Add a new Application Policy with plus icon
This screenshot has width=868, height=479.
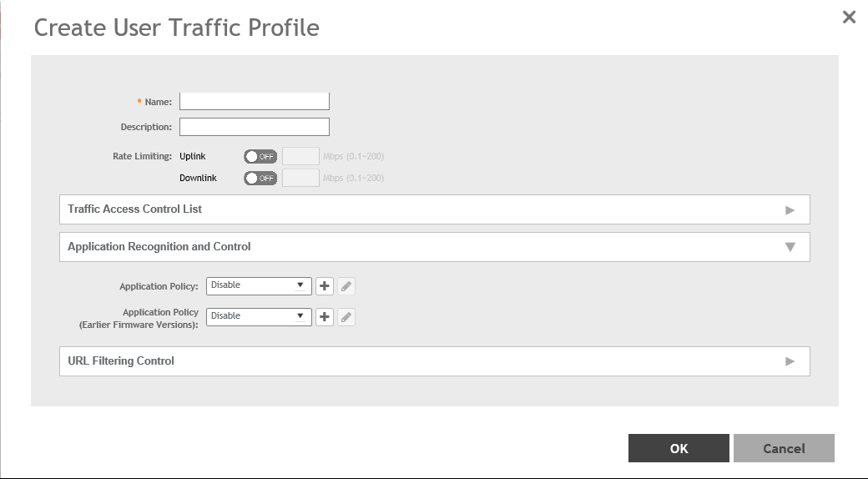click(325, 286)
